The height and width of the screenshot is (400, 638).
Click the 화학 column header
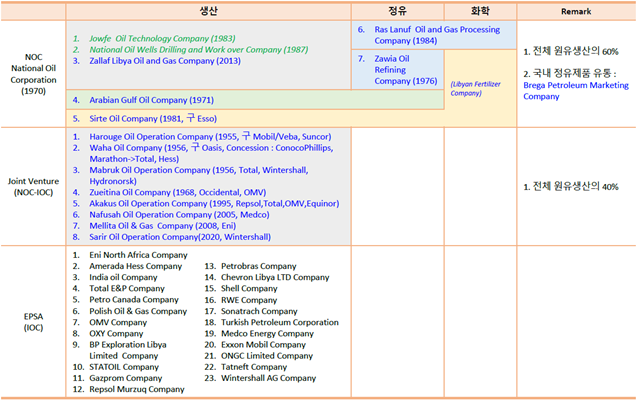[x=480, y=11]
